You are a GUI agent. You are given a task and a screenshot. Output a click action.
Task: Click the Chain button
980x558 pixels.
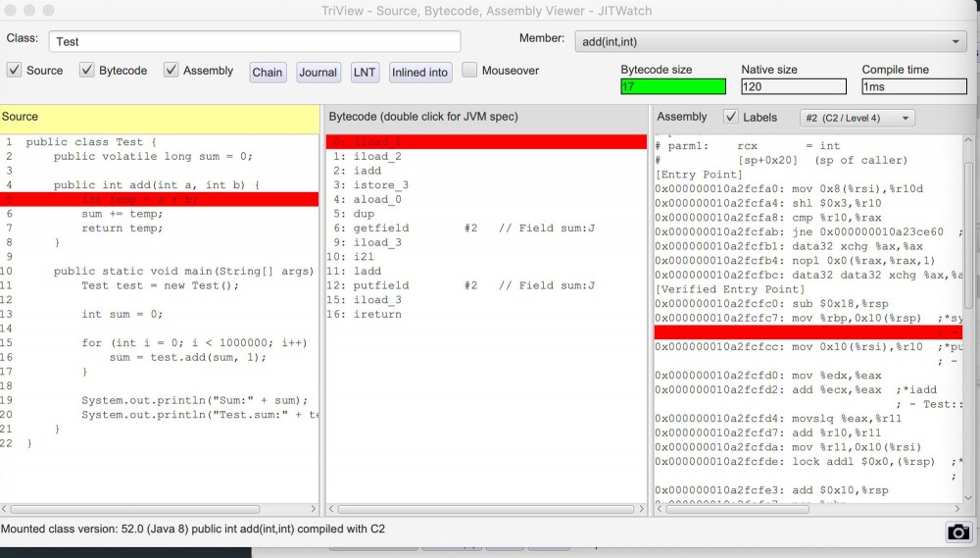pyautogui.click(x=268, y=72)
